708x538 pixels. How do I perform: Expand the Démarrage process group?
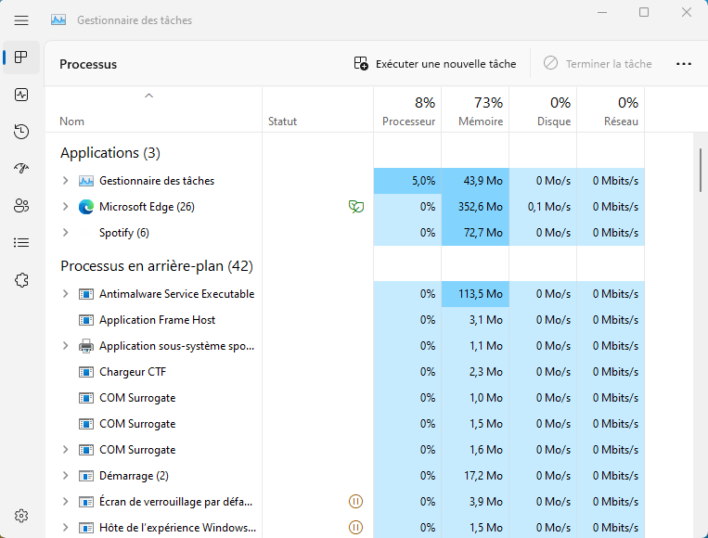tap(65, 476)
